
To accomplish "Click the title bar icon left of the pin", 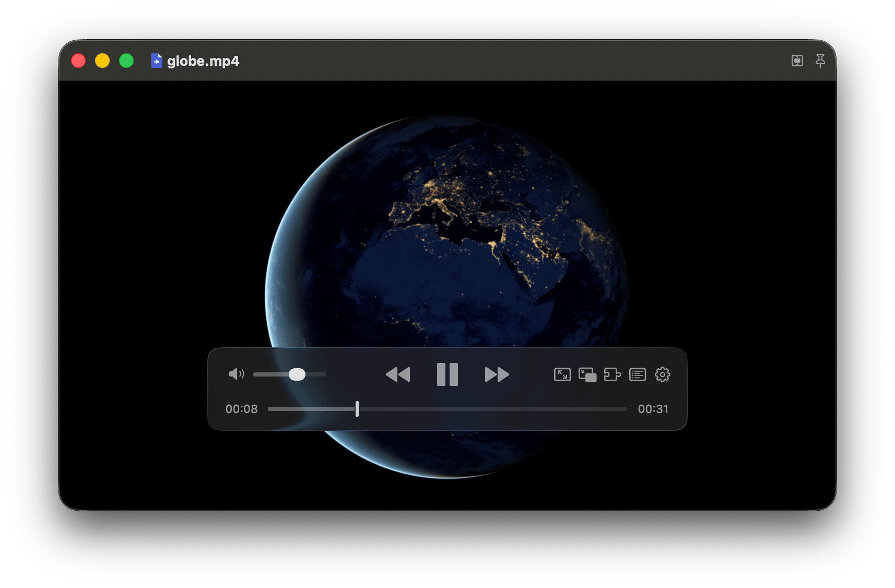I will (797, 61).
